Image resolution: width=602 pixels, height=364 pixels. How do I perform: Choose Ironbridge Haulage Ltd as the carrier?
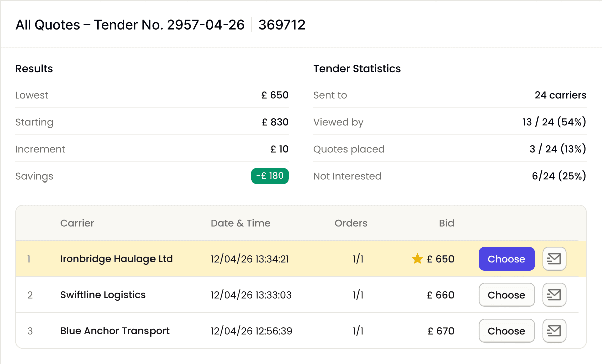[506, 259]
